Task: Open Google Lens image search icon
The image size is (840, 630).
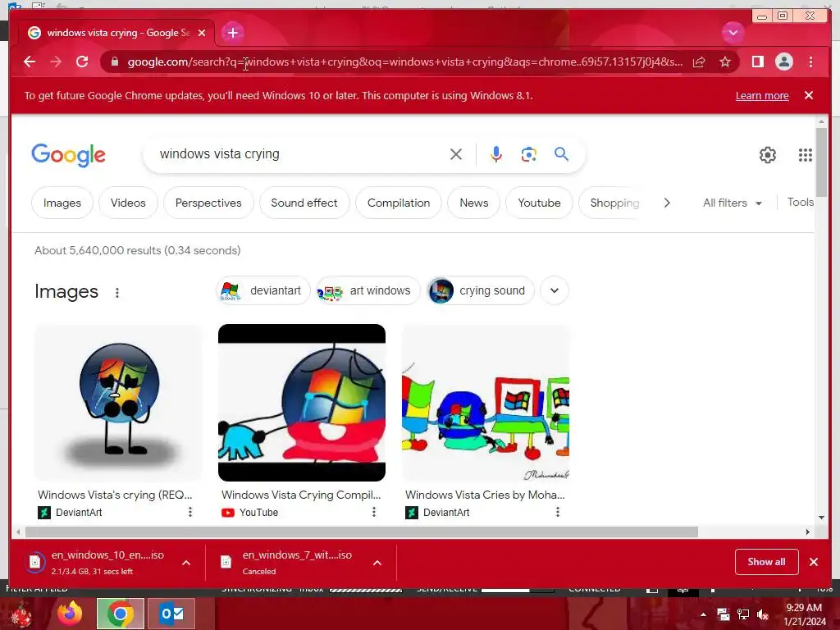Action: [x=529, y=154]
